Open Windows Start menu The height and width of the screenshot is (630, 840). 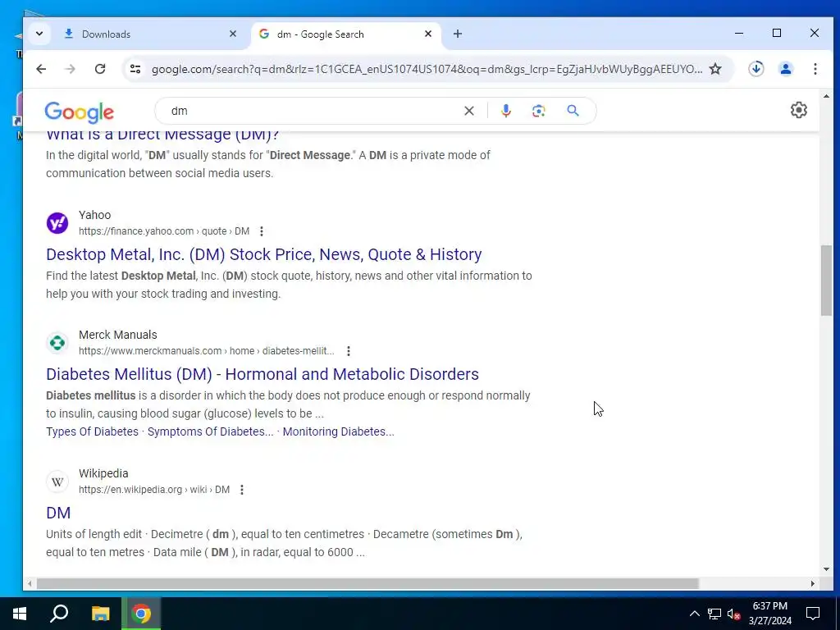click(20, 614)
